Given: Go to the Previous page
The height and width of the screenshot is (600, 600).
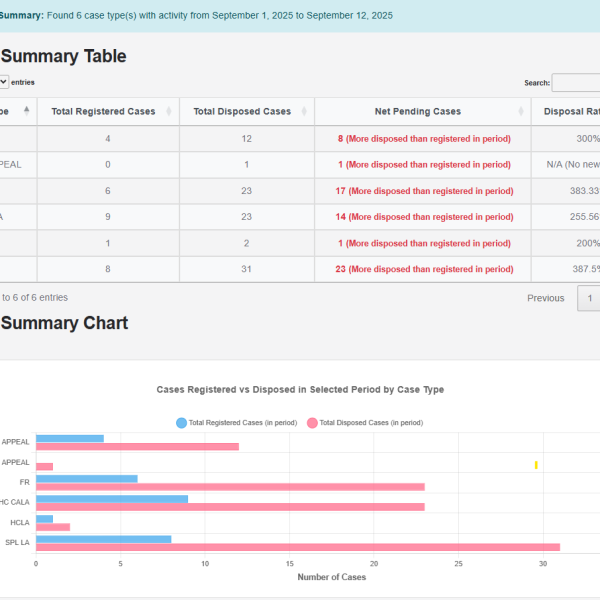Looking at the screenshot, I should tap(546, 298).
